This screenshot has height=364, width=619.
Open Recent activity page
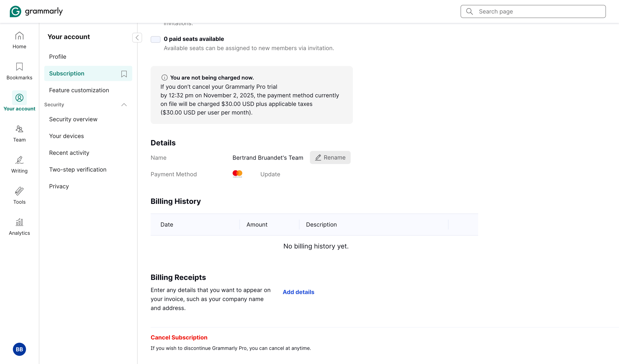(69, 153)
